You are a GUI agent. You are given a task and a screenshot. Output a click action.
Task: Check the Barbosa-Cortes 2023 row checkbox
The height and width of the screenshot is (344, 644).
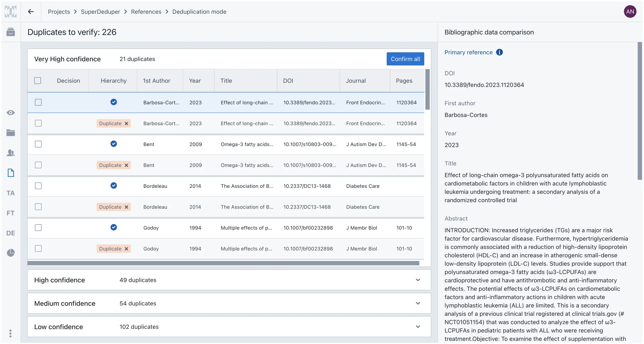[38, 102]
